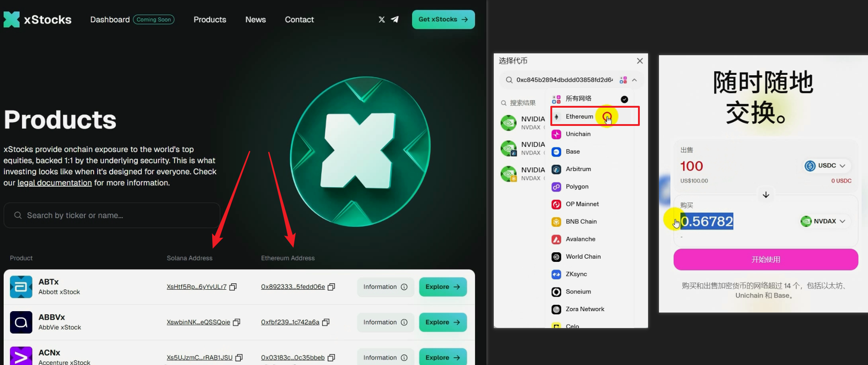
Task: Close the token selection dialog
Action: 640,61
